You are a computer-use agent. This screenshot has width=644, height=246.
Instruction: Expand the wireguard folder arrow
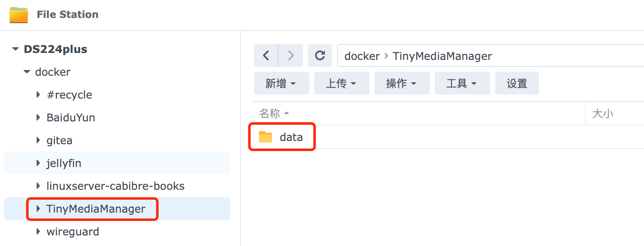[x=38, y=232]
